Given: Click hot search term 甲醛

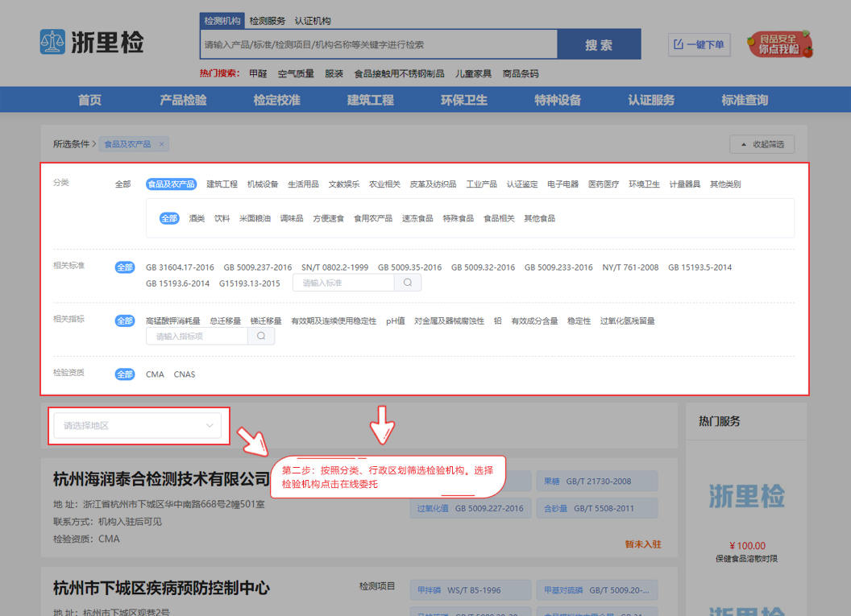Looking at the screenshot, I should click(258, 73).
